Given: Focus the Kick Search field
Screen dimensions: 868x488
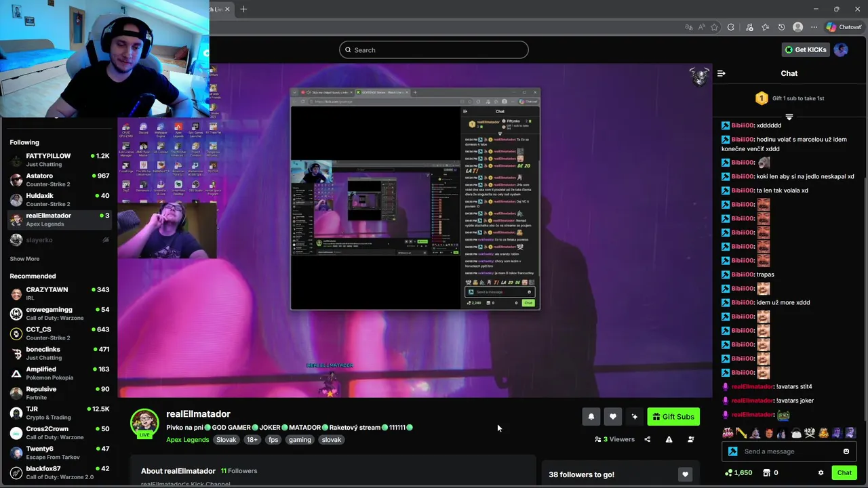Looking at the screenshot, I should [x=434, y=49].
